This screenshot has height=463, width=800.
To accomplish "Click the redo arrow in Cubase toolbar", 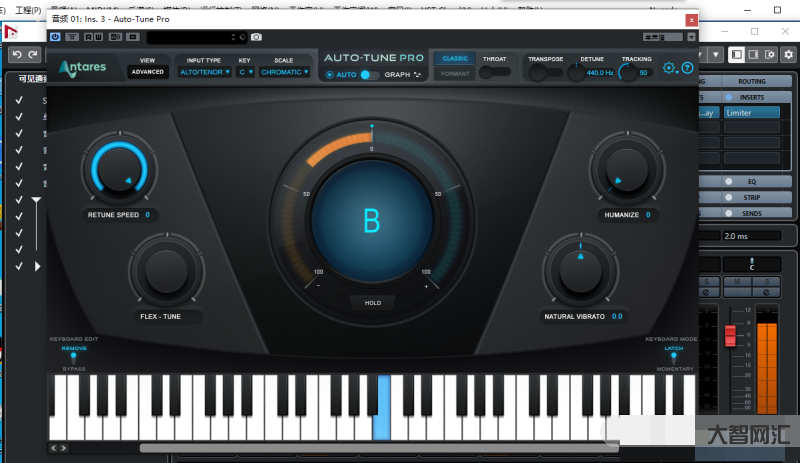I will pos(33,54).
